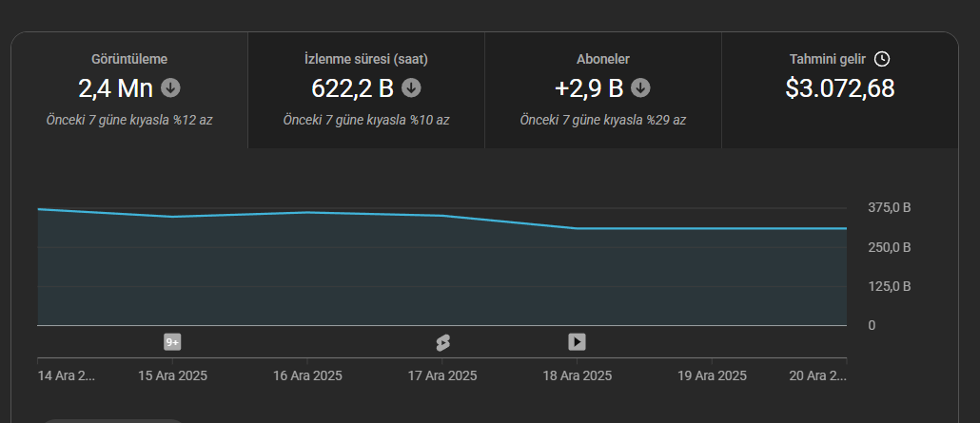Click the clock icon next to Tahmini gelir

pyautogui.click(x=881, y=59)
